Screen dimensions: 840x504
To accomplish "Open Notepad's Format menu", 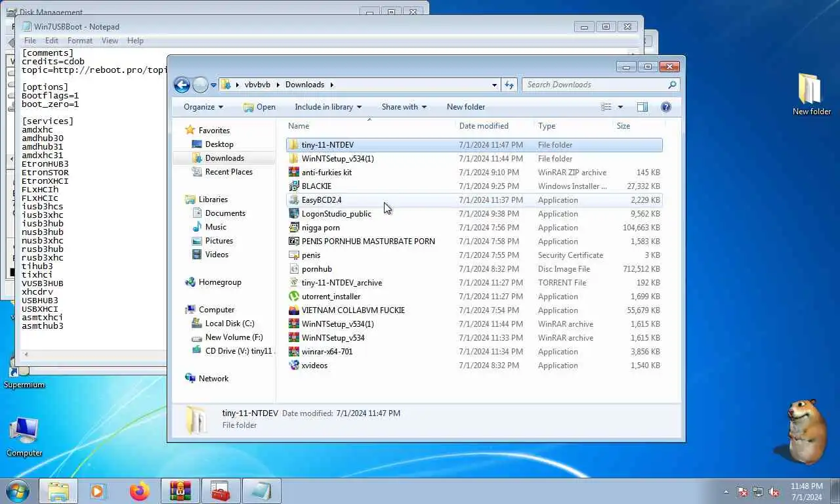I will pyautogui.click(x=80, y=41).
